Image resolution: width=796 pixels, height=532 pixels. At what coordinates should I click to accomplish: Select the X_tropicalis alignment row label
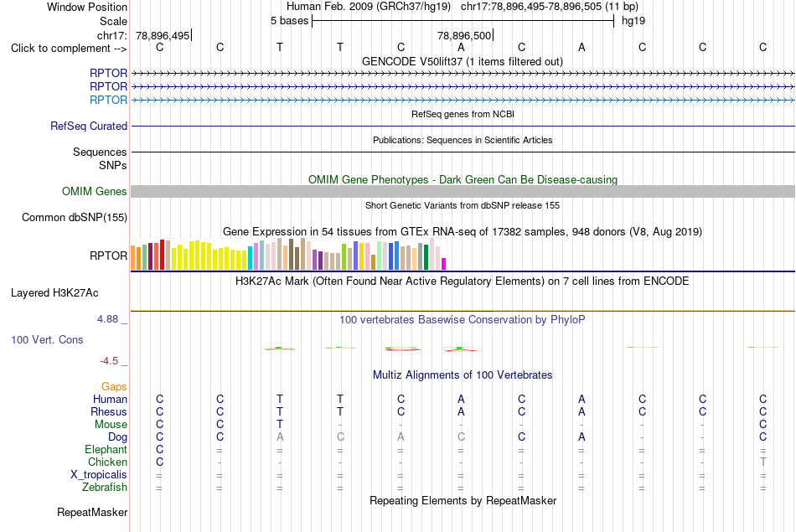[99, 475]
